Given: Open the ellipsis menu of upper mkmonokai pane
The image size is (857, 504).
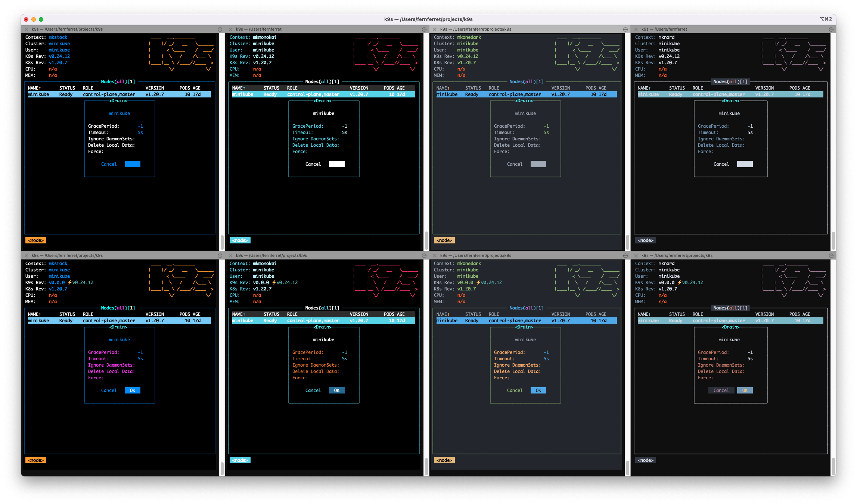Looking at the screenshot, I should (x=424, y=29).
